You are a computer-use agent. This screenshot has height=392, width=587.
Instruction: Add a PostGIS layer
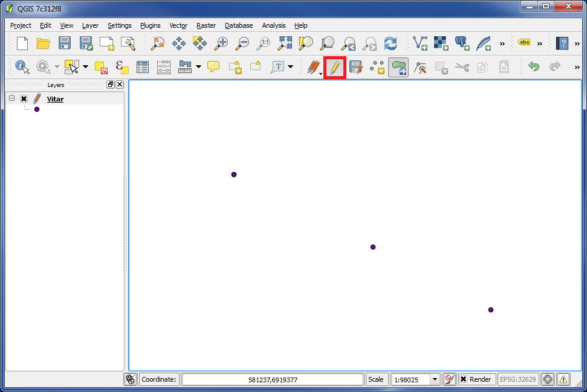[462, 43]
